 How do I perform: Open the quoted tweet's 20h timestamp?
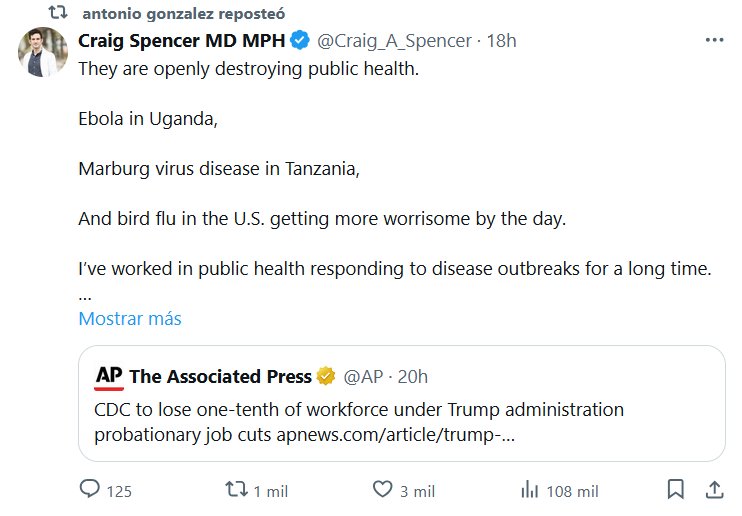(x=412, y=377)
